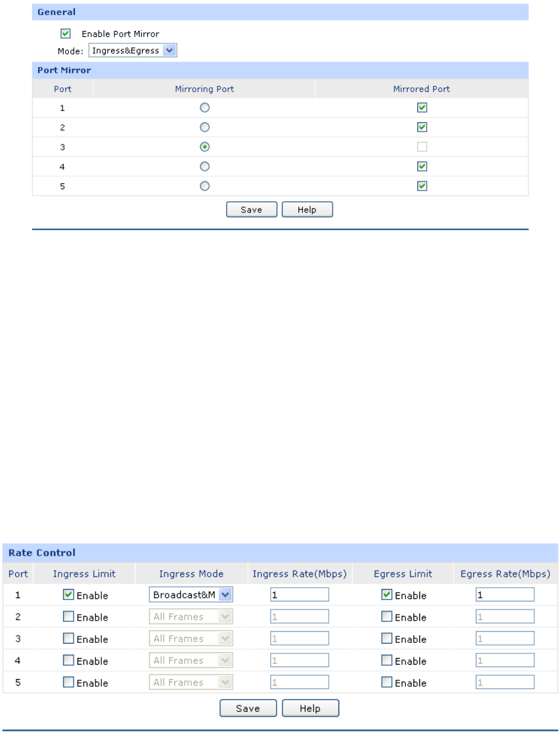Open Help for Port Mirror
The image size is (560, 733).
(307, 210)
